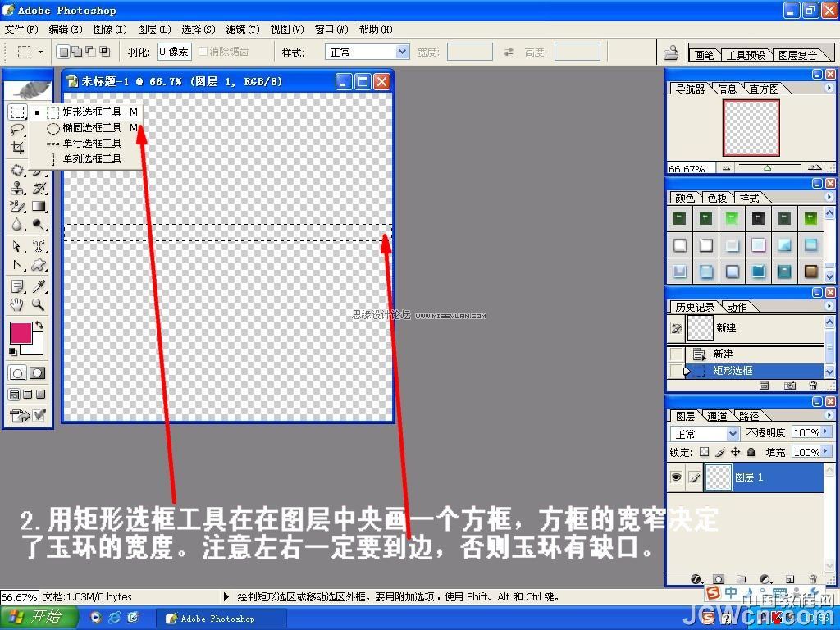Select the Clone Stamp tool
The height and width of the screenshot is (630, 840).
tap(18, 188)
